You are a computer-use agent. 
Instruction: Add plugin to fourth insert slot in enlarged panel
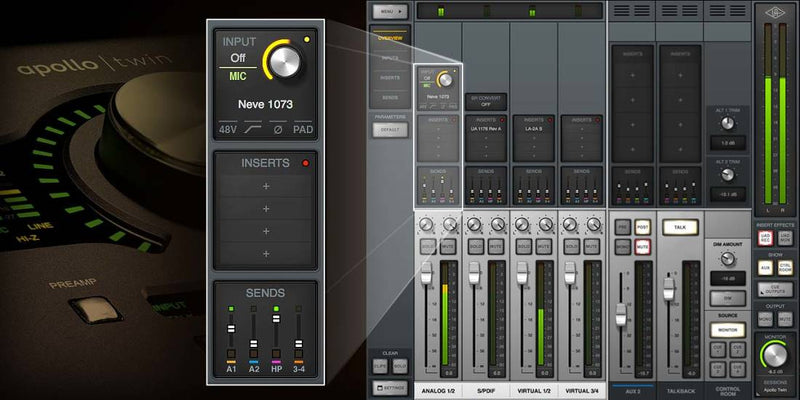click(265, 254)
